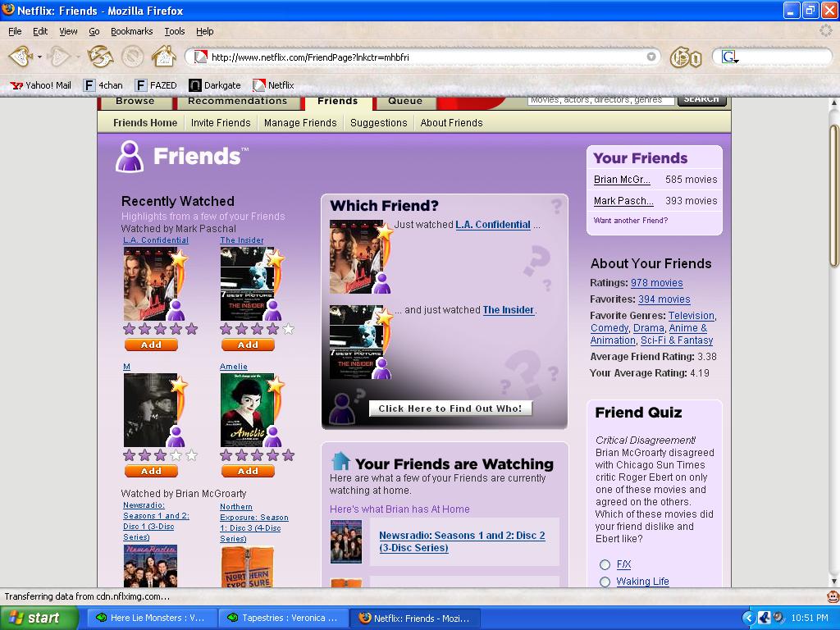Rate L.A. Confidential using its star row
Screen dimensions: 840x630
click(x=160, y=329)
